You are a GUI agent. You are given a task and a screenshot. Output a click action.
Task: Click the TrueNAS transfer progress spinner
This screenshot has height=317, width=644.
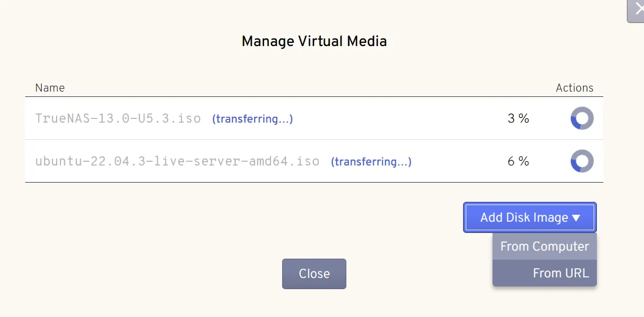582,118
